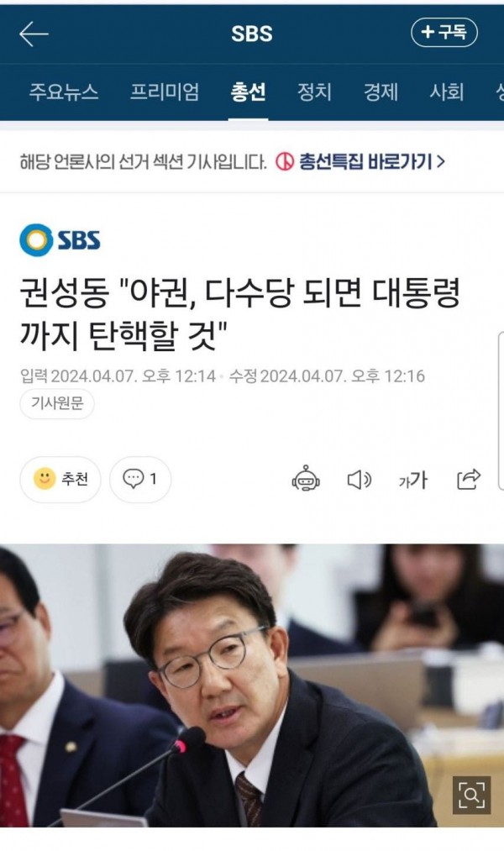Switch to the 프리미엄 tab
This screenshot has width=504, height=851.
tap(165, 92)
